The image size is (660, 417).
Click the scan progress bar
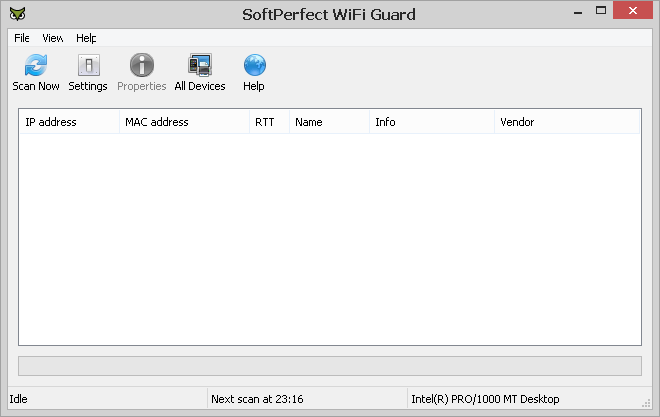point(330,366)
